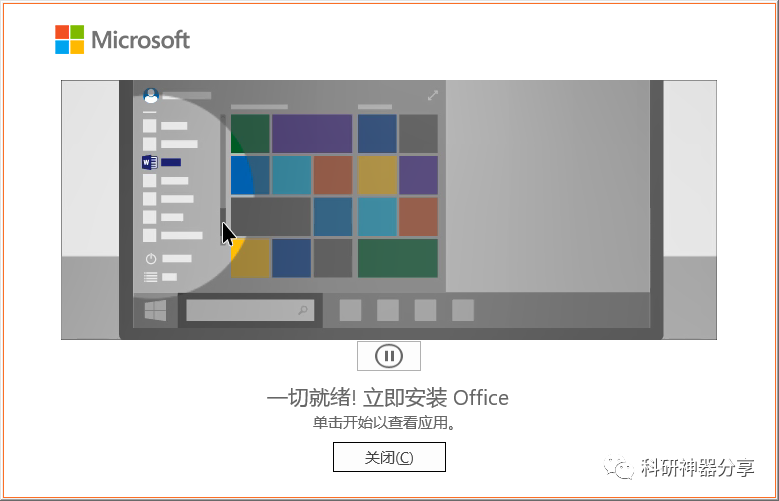This screenshot has width=779, height=501.
Task: Click the Windows Start logo in the illustrated taskbar
Action: click(156, 311)
